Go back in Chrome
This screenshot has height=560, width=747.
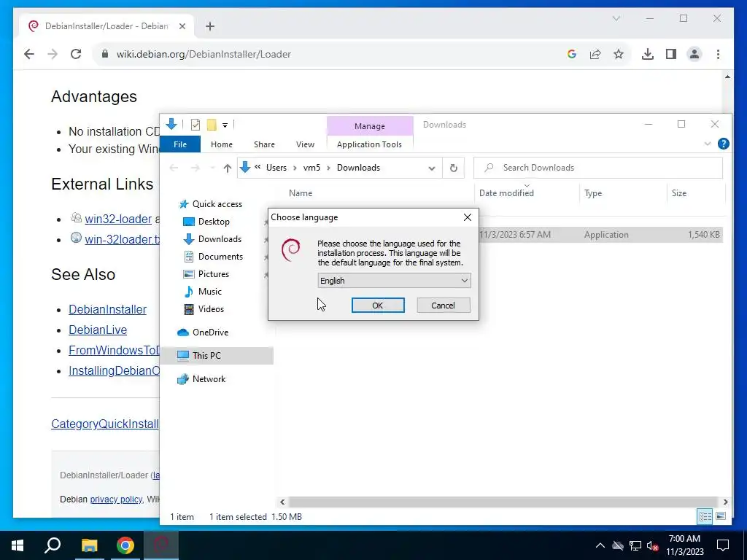[29, 54]
